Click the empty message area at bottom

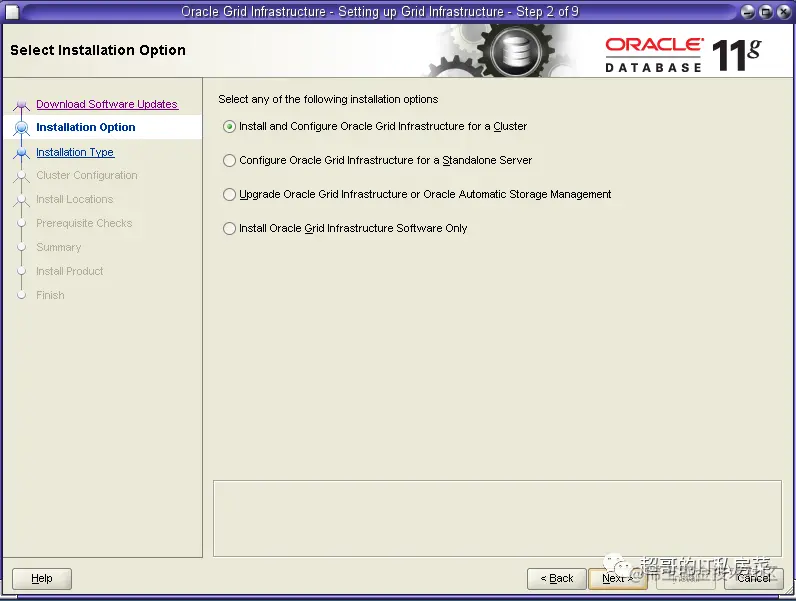point(497,518)
